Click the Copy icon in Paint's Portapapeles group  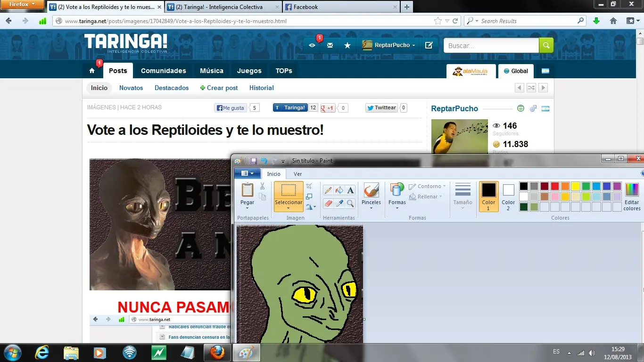pos(262,197)
